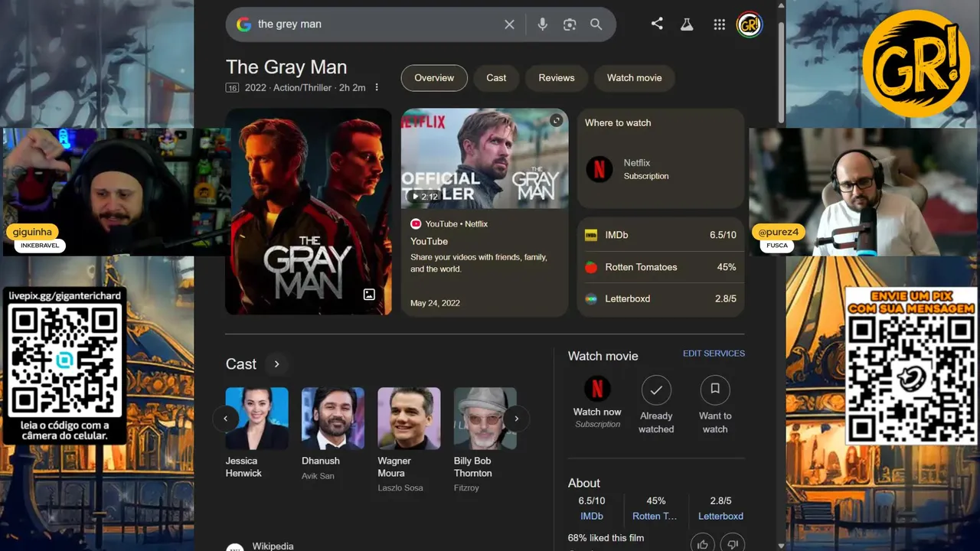
Task: Open the IMDb 6.5/10 rating row
Action: (661, 235)
